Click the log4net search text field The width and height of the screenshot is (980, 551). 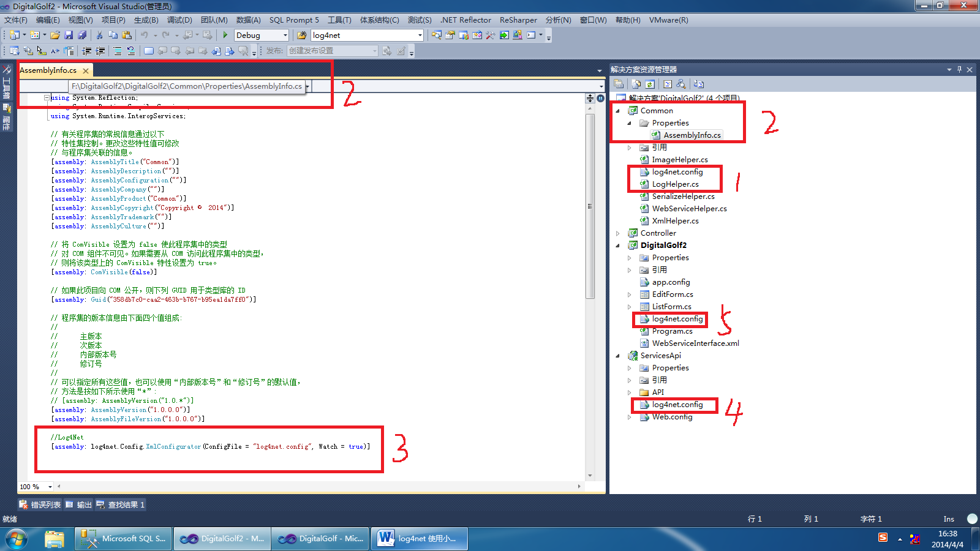[x=363, y=35]
